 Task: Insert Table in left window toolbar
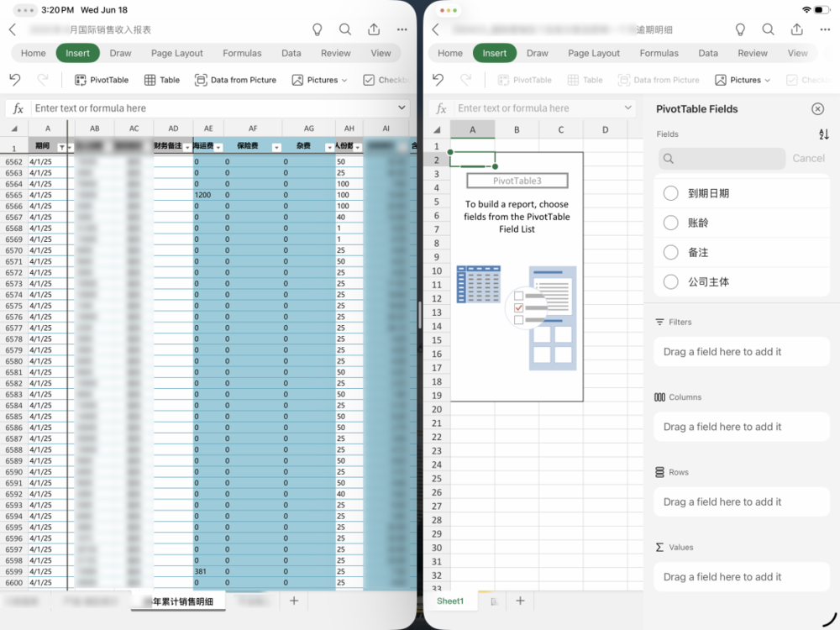pyautogui.click(x=162, y=80)
